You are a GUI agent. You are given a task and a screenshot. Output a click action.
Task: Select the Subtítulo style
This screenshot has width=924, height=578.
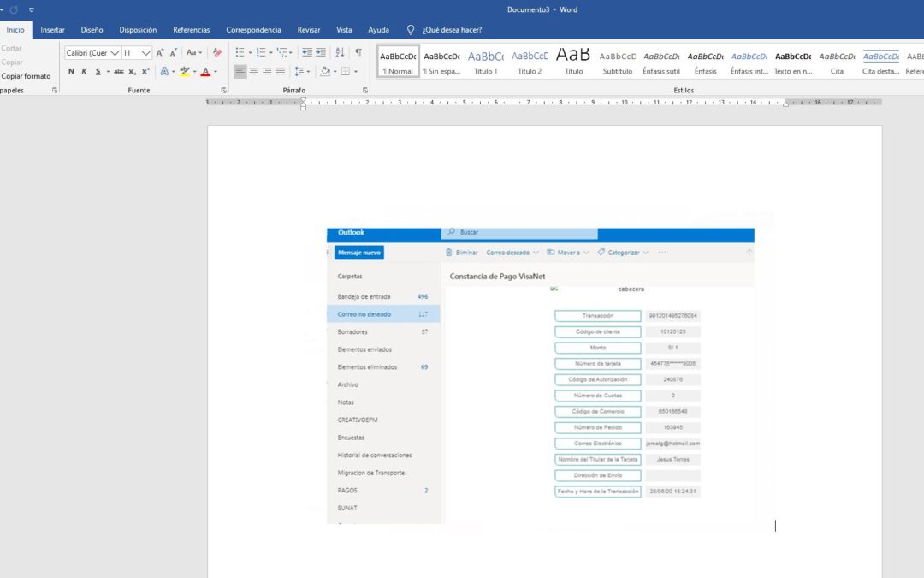pyautogui.click(x=618, y=62)
